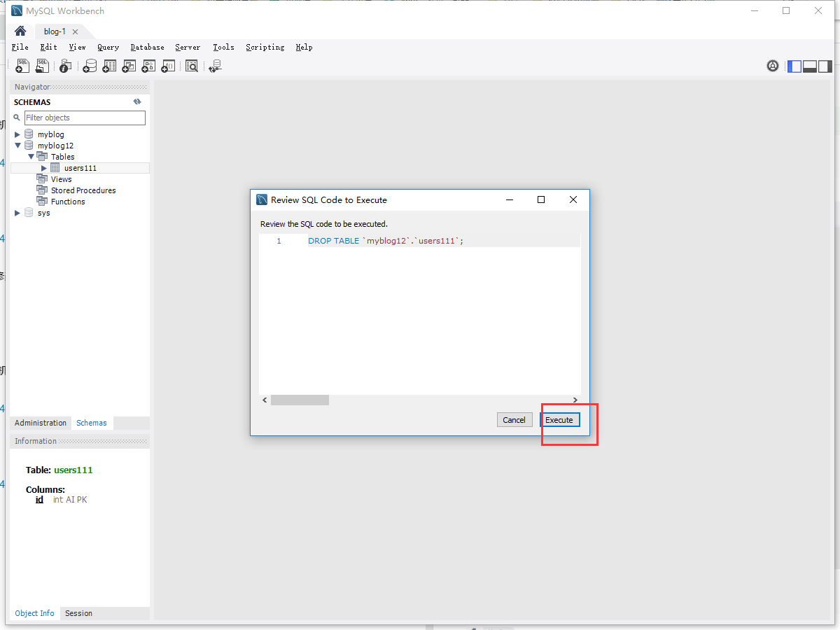Image resolution: width=840 pixels, height=630 pixels.
Task: Open the View menu
Action: point(77,47)
